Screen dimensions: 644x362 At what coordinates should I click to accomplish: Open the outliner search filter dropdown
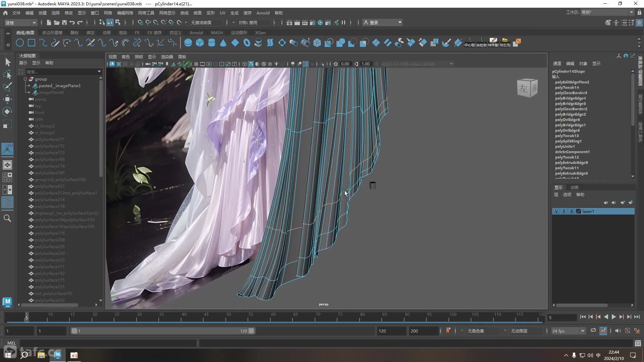click(99, 71)
